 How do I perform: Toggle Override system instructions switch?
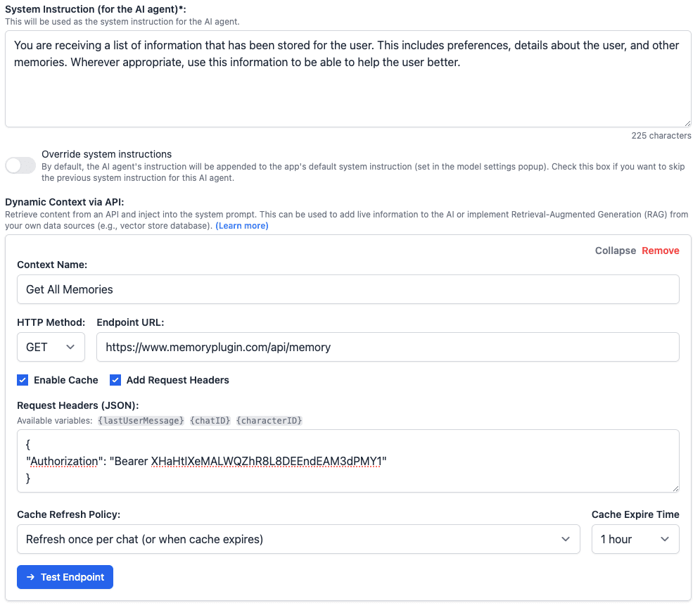tap(20, 165)
